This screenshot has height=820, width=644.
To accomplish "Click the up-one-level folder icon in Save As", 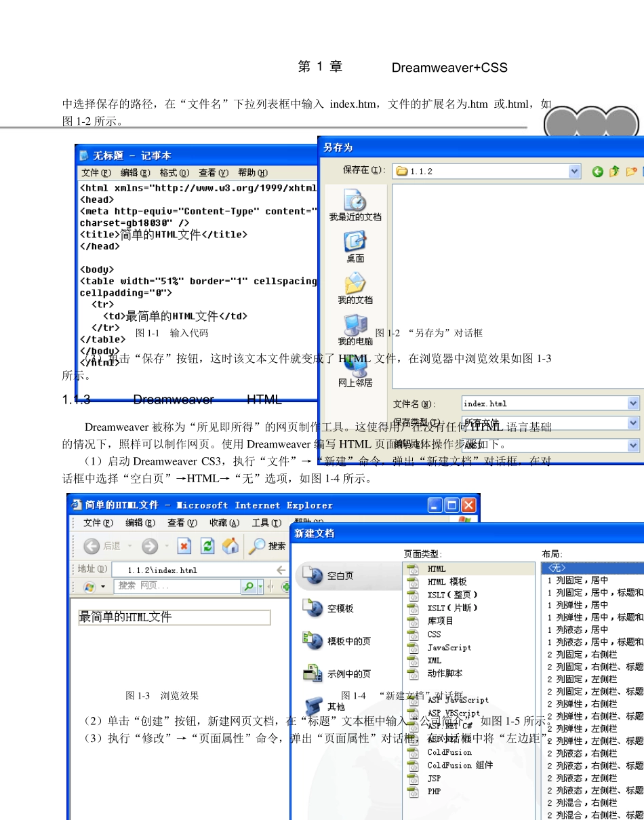I will pos(614,172).
